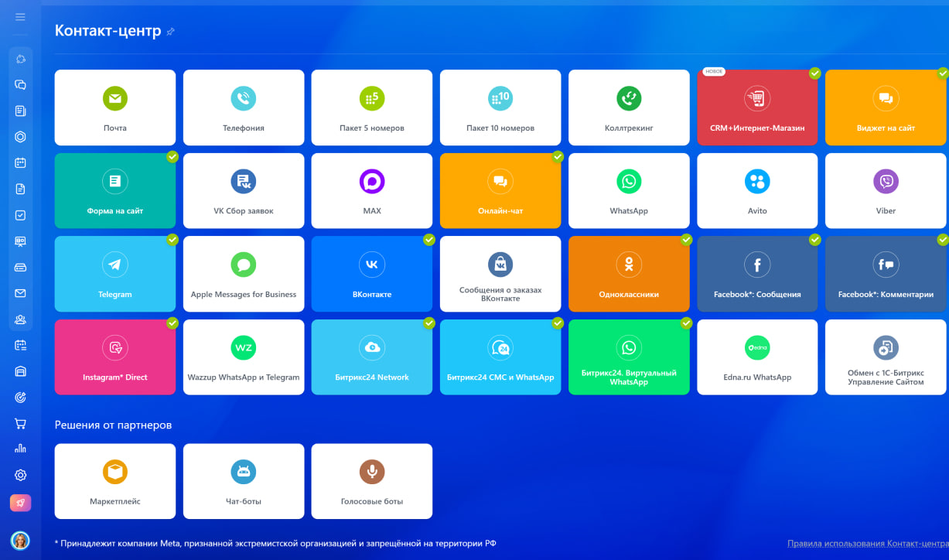Click the mail envelope icon in left sidebar

click(21, 293)
